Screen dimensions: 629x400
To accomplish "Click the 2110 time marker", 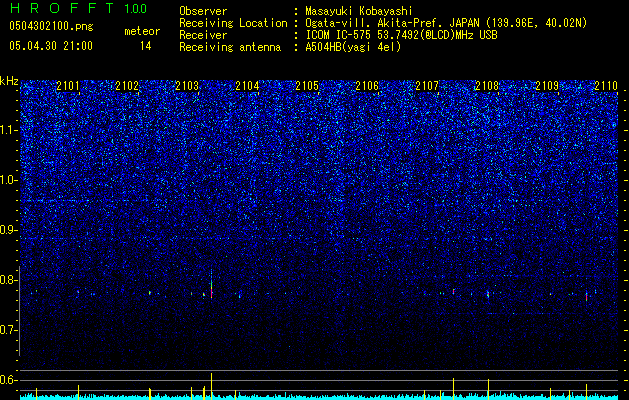I will point(606,85).
